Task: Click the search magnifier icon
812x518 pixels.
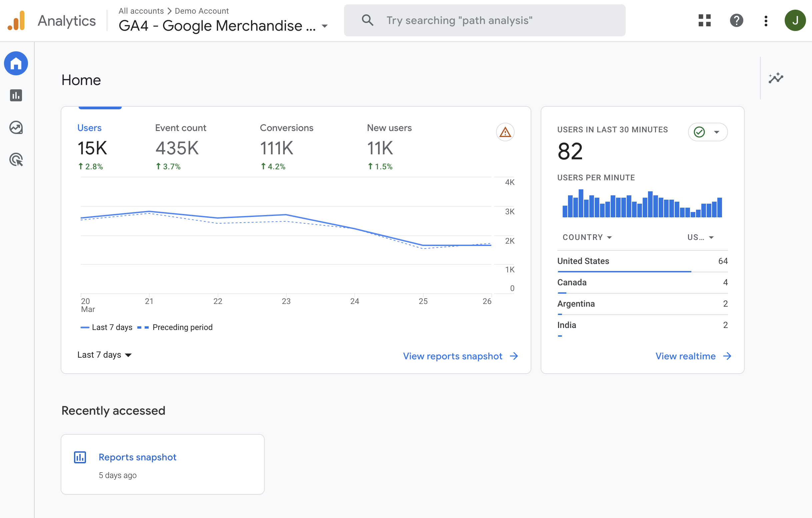Action: (367, 20)
